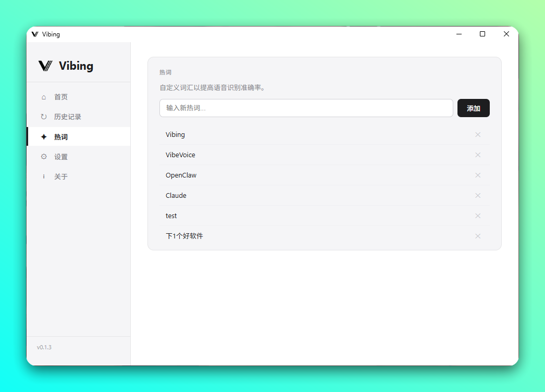Remove OpenClaw from the hotword list
Screen dimensions: 545x392
(478, 175)
